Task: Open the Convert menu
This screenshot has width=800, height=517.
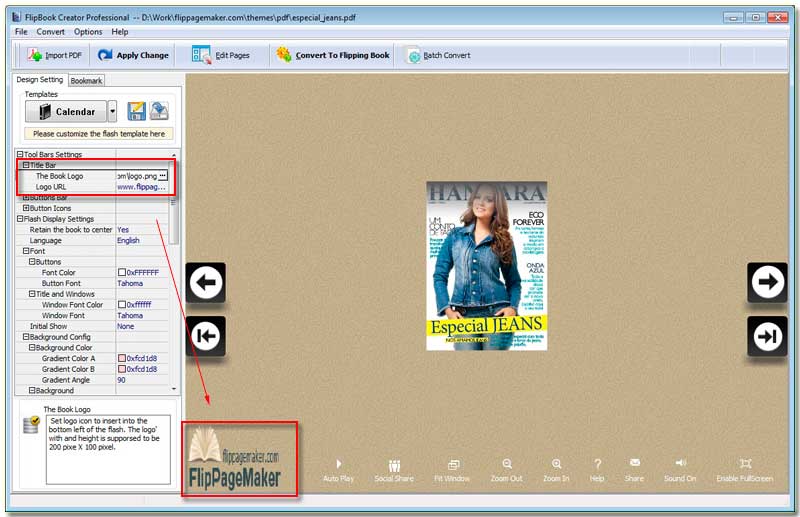Action: click(x=51, y=32)
